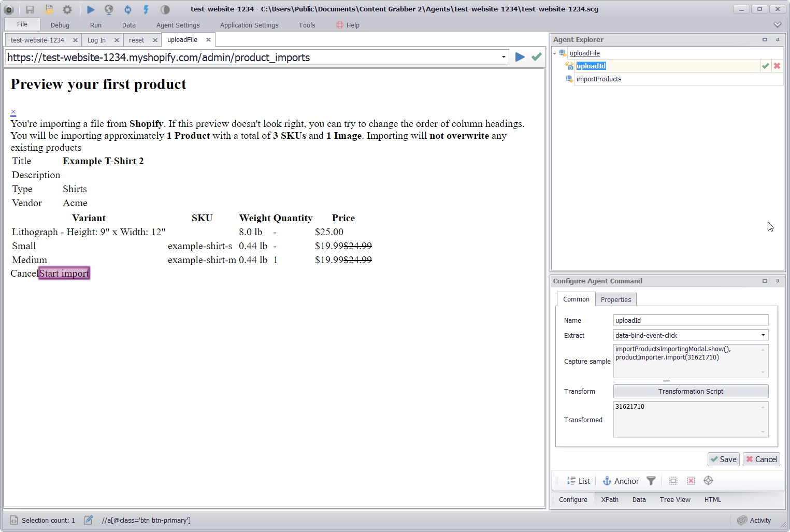The height and width of the screenshot is (532, 790).
Task: Click the blue refresh arrows icon
Action: (x=127, y=9)
